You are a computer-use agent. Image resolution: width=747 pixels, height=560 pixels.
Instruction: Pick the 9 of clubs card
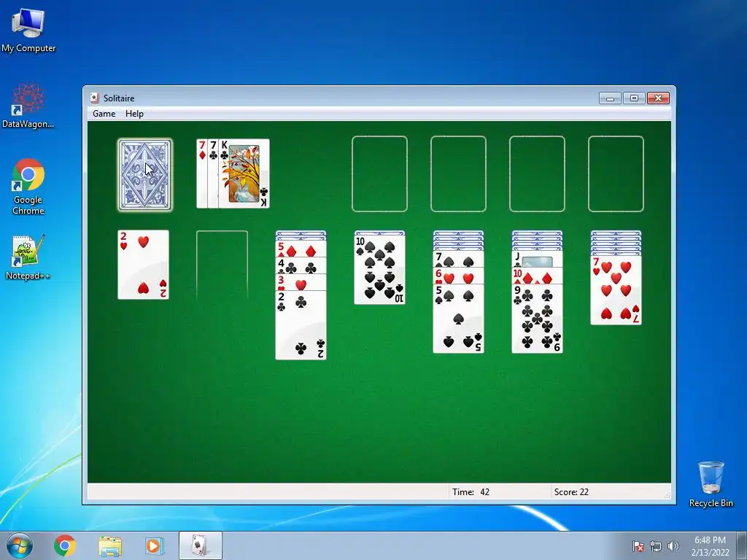point(537,319)
